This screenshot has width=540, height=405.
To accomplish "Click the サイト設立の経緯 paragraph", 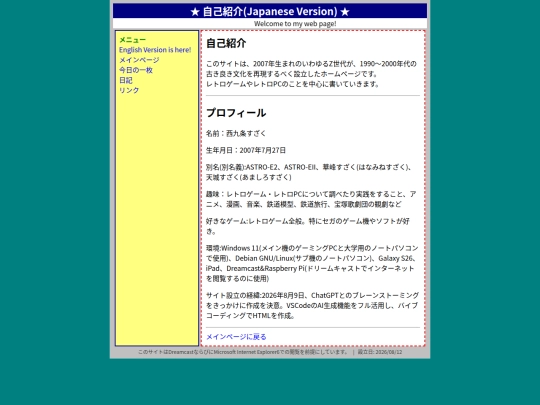I will coord(312,305).
